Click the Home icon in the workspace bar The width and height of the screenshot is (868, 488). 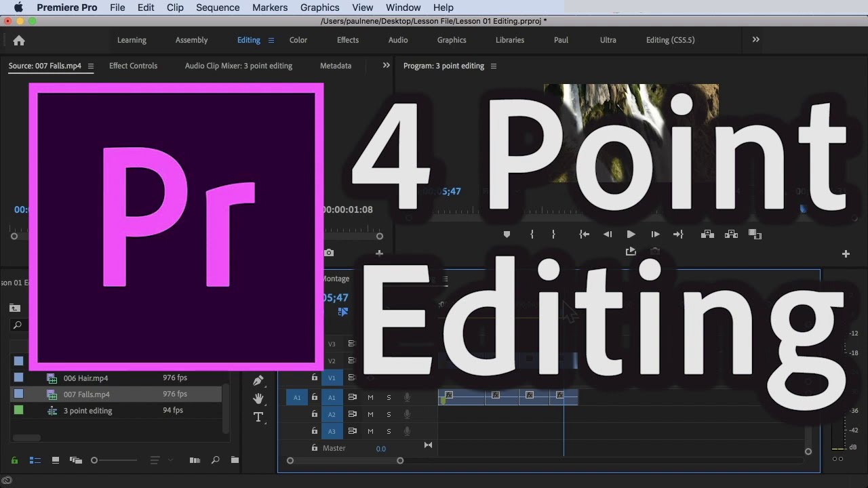(x=19, y=40)
